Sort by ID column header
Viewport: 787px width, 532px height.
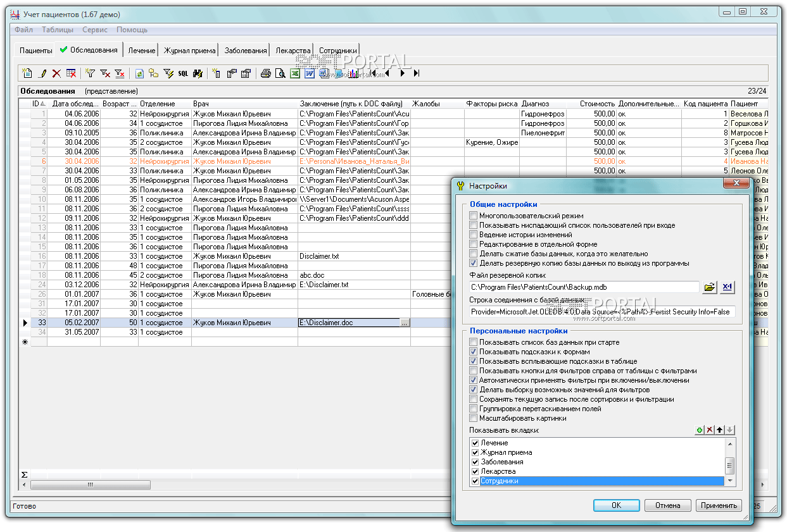tap(36, 104)
